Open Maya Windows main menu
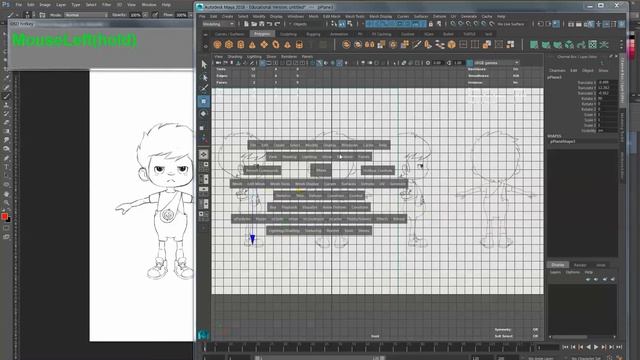 tap(296, 16)
